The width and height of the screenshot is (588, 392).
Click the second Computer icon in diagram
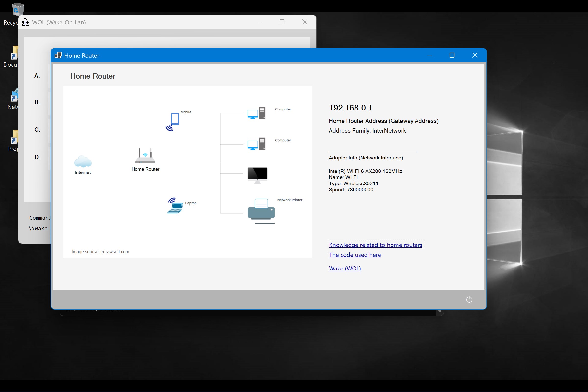tap(256, 144)
